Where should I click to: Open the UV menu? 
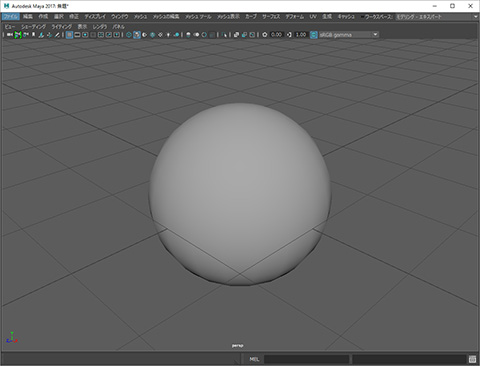tap(313, 17)
